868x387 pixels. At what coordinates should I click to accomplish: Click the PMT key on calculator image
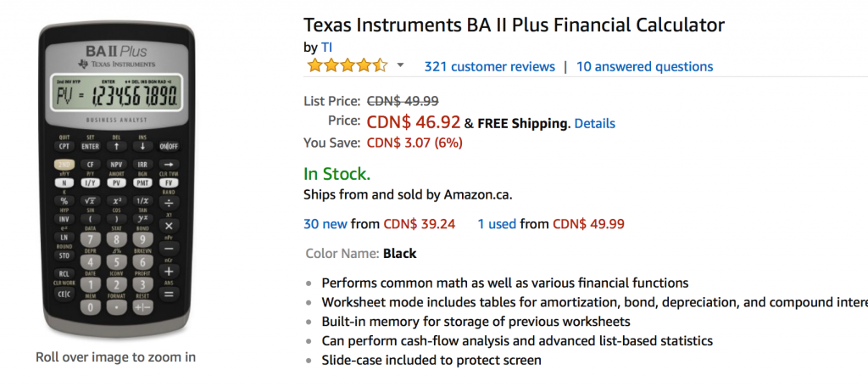point(142,182)
